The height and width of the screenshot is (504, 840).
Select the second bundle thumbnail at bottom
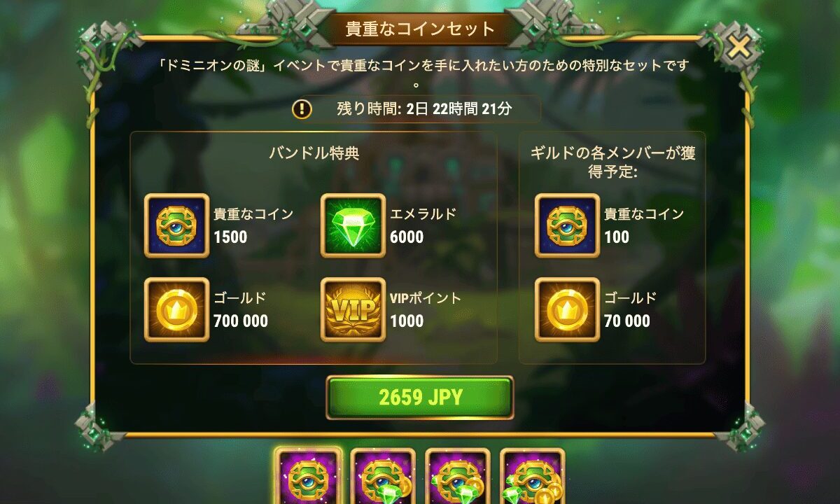point(383,476)
